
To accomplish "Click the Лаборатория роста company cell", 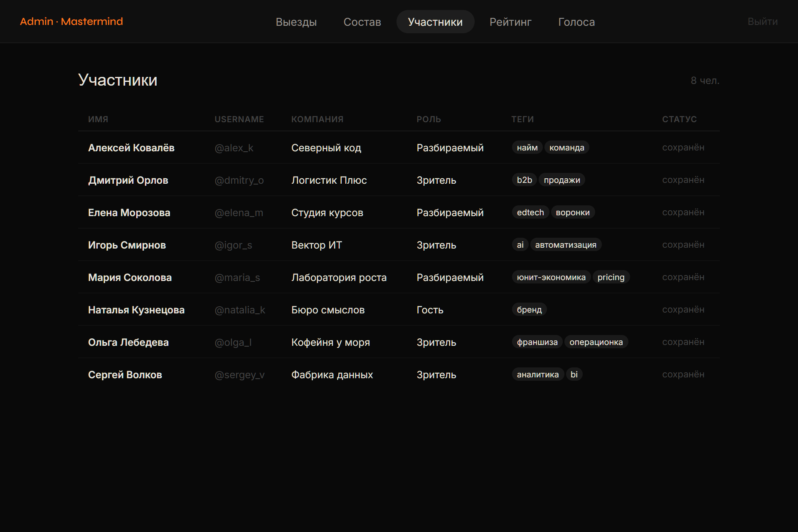I will pos(339,277).
